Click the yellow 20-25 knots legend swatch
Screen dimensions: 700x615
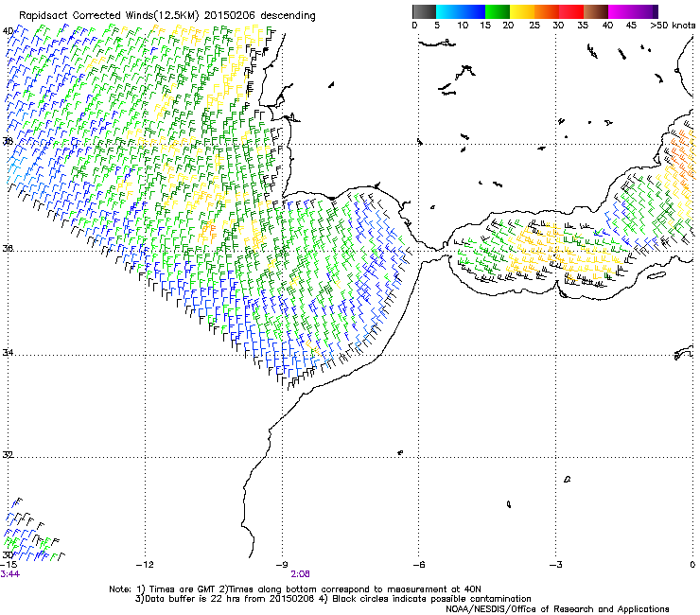522,11
